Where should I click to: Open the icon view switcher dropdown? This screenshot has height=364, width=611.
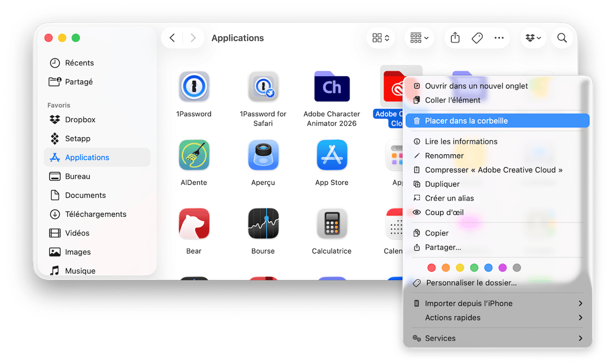click(380, 38)
